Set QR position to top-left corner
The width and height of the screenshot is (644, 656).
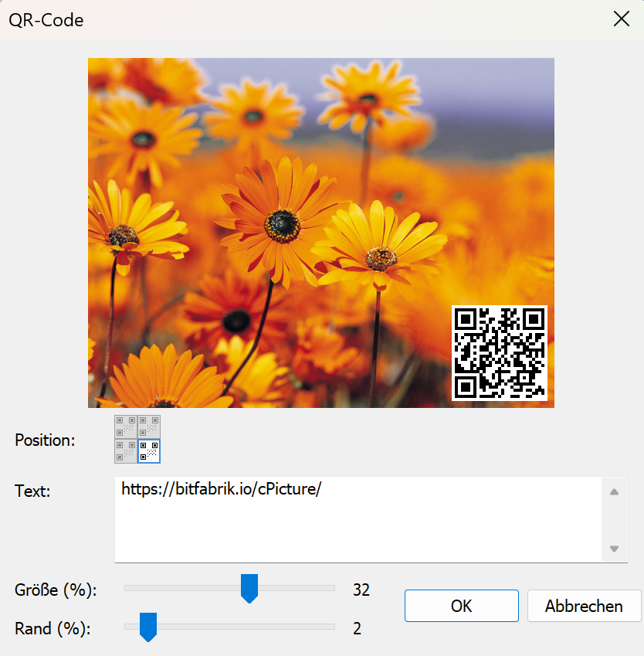[x=126, y=427]
